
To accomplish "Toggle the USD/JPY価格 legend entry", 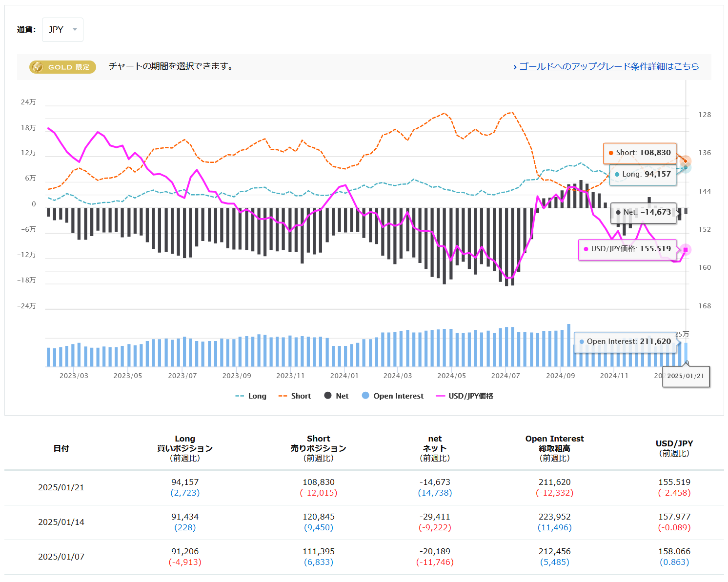I will 465,396.
